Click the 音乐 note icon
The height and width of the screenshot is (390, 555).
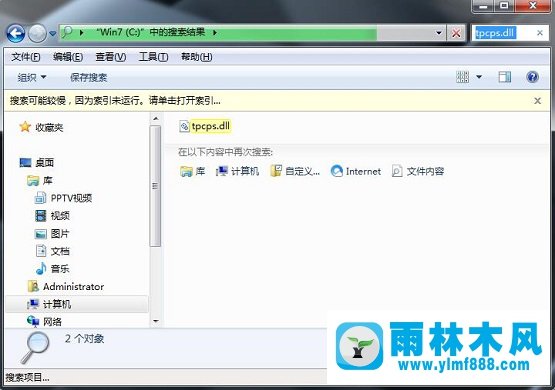(41, 269)
